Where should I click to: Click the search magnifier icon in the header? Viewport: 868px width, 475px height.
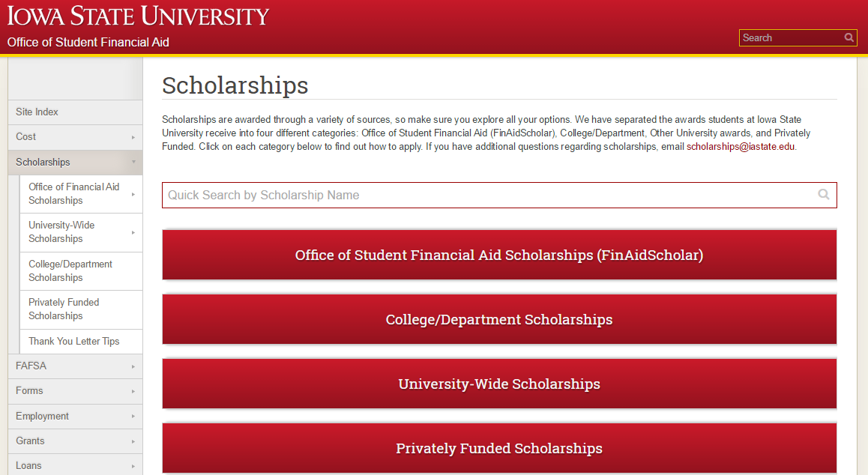[849, 37]
